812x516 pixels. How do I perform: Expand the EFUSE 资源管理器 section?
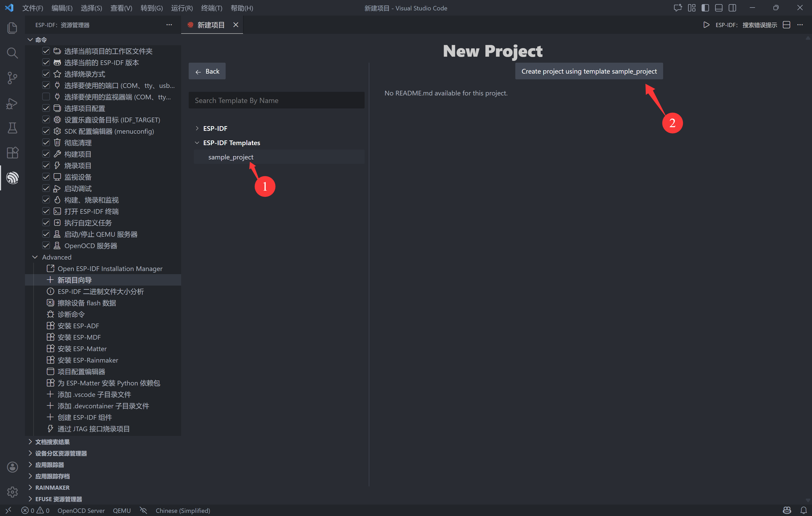pyautogui.click(x=30, y=499)
